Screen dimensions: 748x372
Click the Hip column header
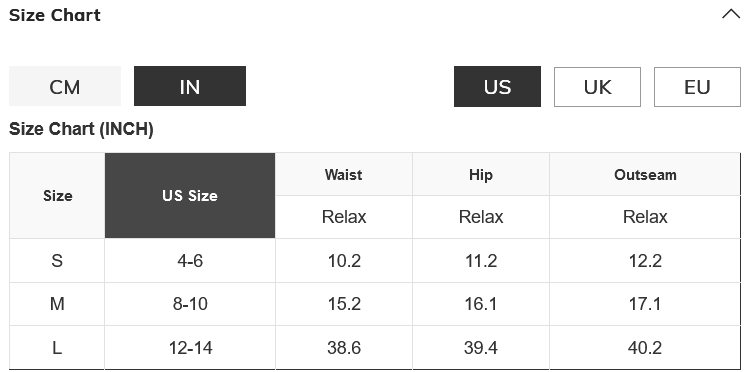480,175
